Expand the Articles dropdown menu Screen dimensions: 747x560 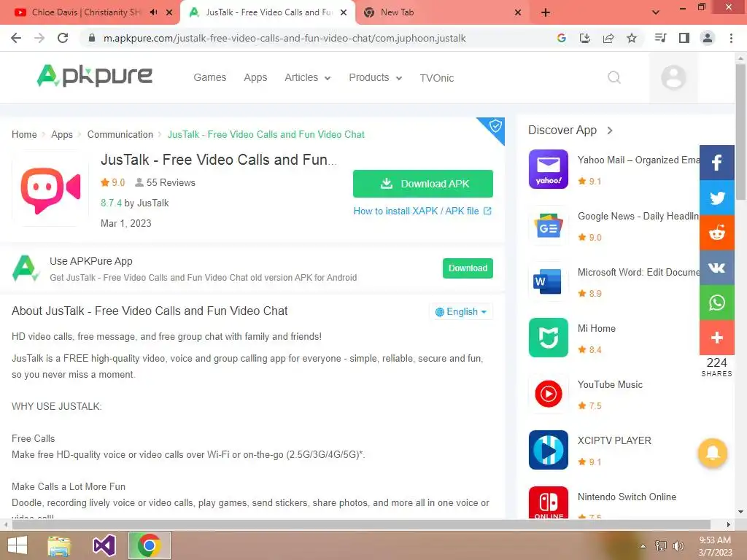[308, 77]
